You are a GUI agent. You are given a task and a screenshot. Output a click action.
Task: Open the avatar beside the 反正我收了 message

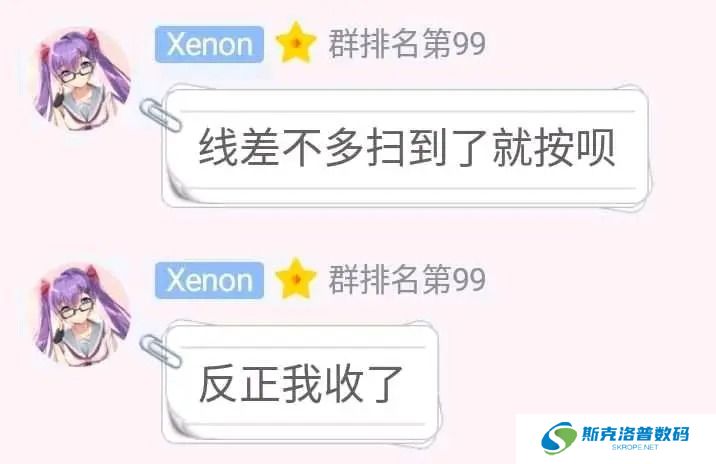point(82,315)
